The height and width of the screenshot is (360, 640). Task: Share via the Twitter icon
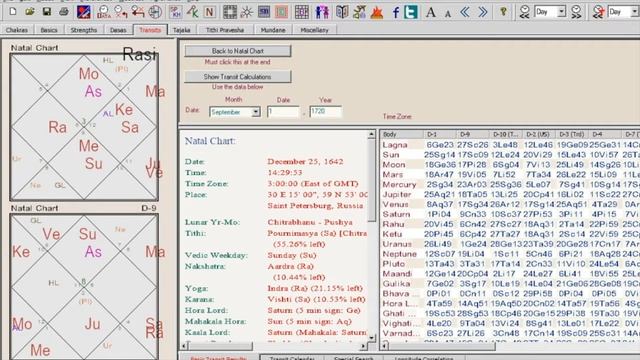point(411,12)
